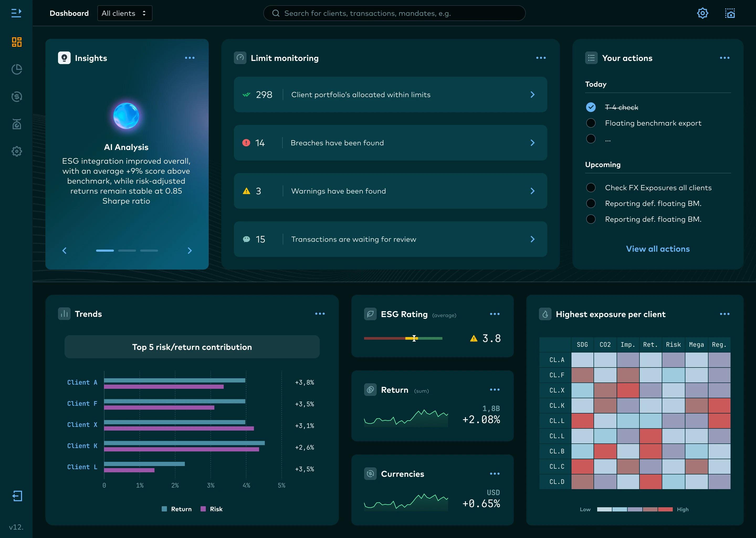Open Limit monitoring three-dot menu
This screenshot has height=538, width=756.
[x=541, y=58]
